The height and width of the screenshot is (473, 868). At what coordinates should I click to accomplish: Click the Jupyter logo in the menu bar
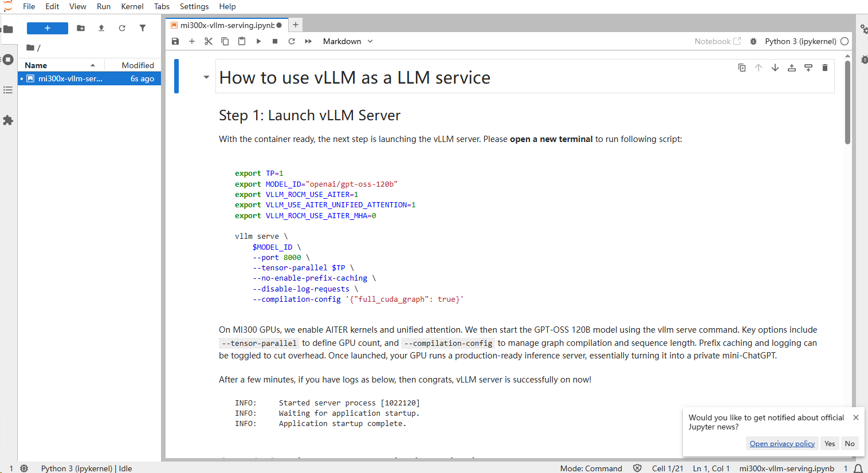(x=7, y=6)
